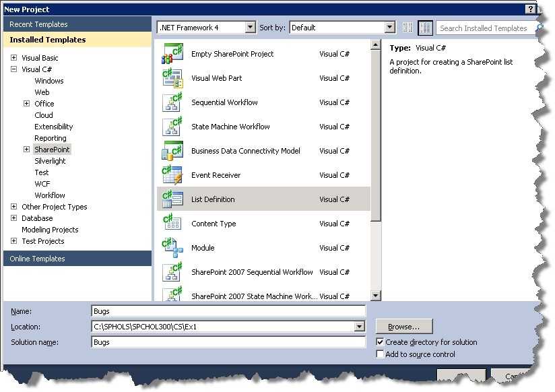Click the template list scrollbar thumb
Screen dimensions: 555x392
pyautogui.click(x=375, y=135)
